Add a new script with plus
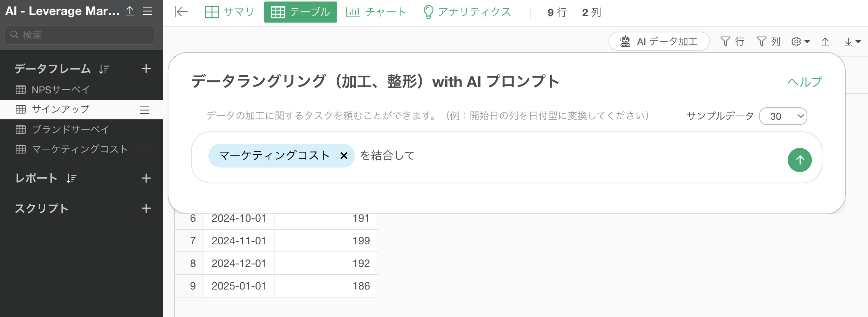868x317 pixels. [146, 208]
